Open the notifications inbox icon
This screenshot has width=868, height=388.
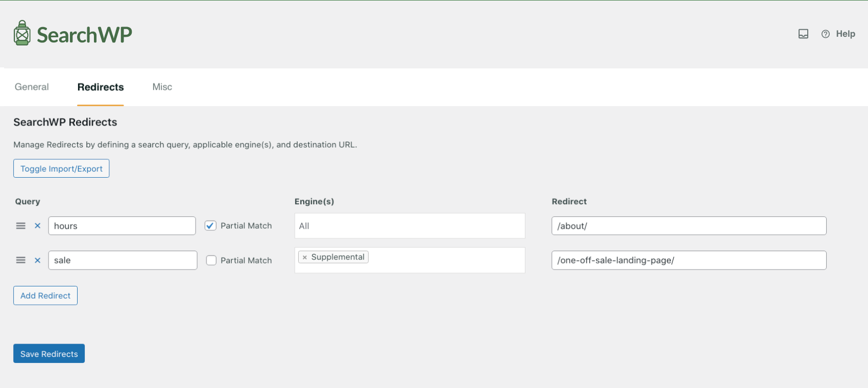tap(803, 34)
